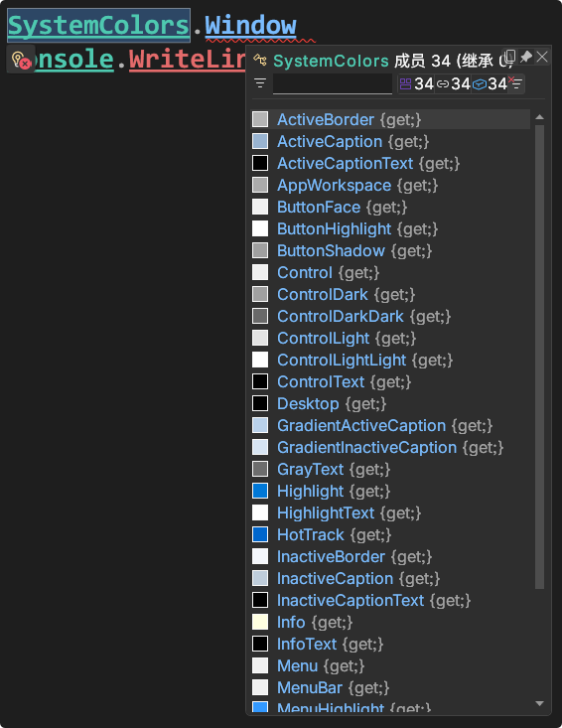Click the class hierarchy icon before SystemColors
This screenshot has height=728, width=562.
(260, 61)
